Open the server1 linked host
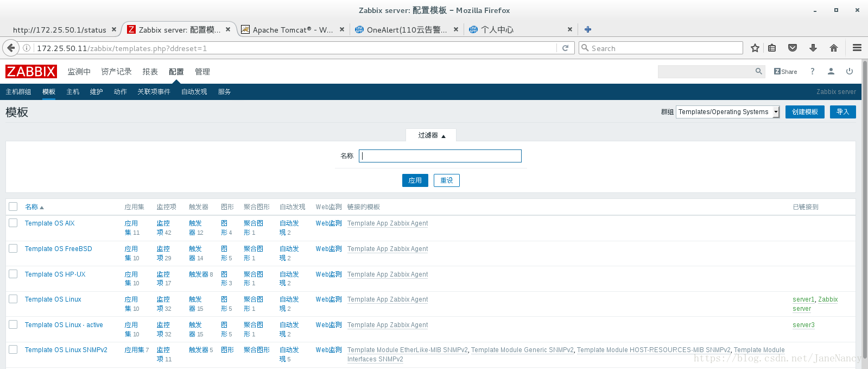868x369 pixels. [803, 299]
